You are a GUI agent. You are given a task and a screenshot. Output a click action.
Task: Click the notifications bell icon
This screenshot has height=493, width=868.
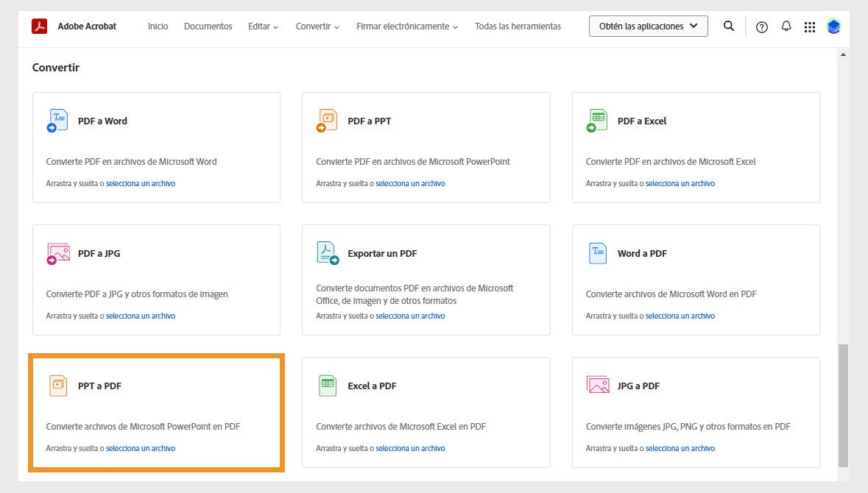coord(786,26)
